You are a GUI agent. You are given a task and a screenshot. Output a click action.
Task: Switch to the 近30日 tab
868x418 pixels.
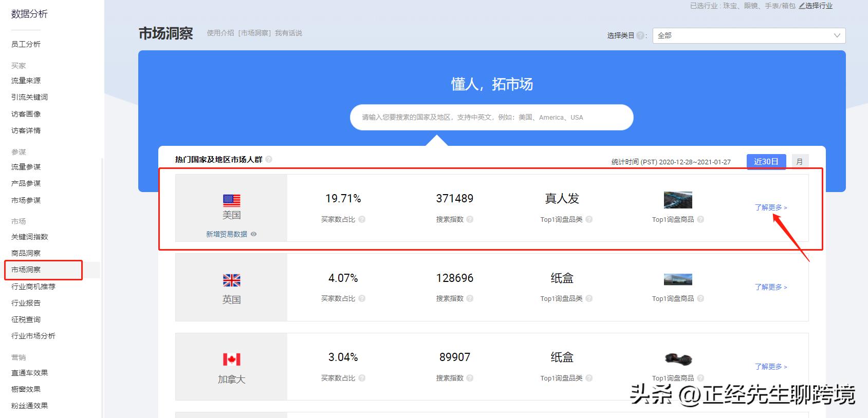[766, 161]
